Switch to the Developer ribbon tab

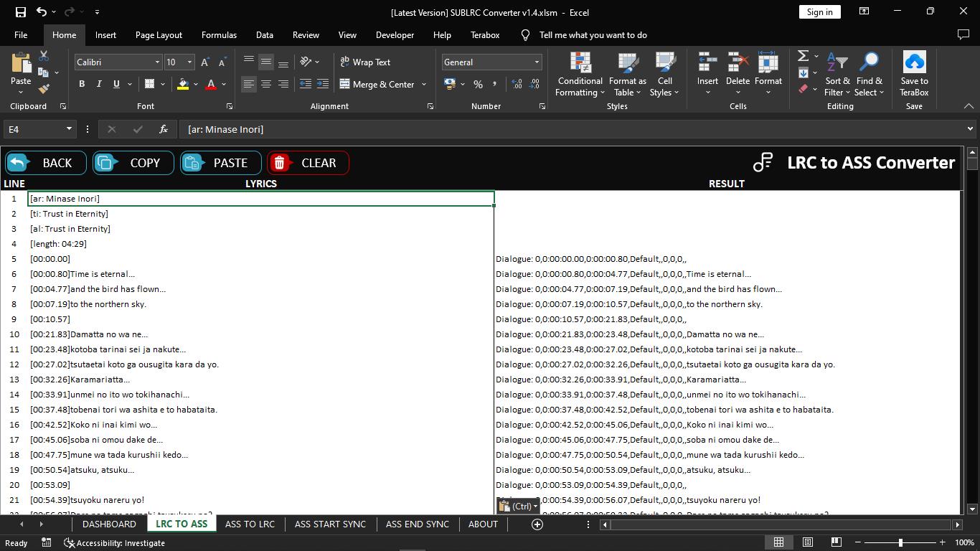pyautogui.click(x=395, y=34)
